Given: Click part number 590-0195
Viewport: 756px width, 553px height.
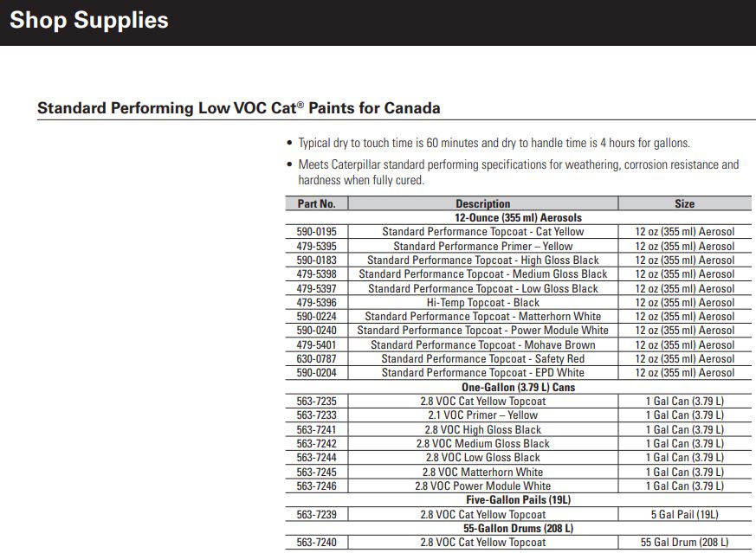Looking at the screenshot, I should point(316,232).
